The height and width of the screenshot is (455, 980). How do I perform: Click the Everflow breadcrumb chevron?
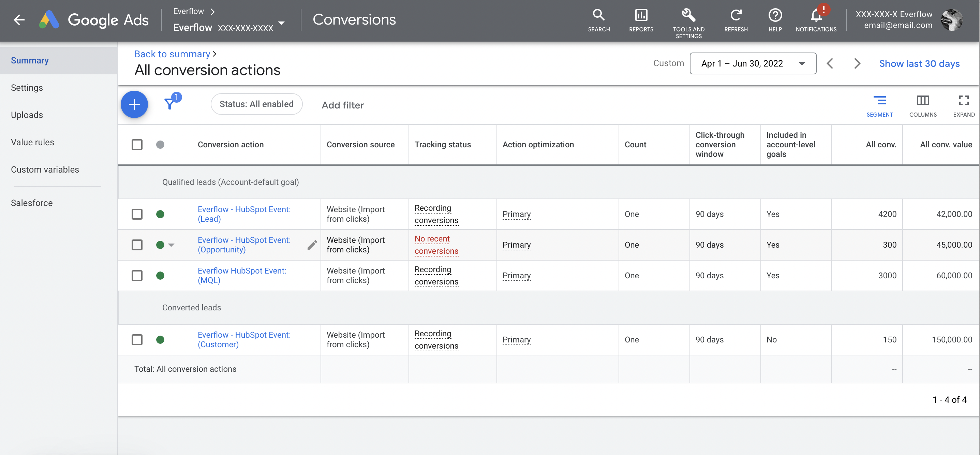(213, 11)
